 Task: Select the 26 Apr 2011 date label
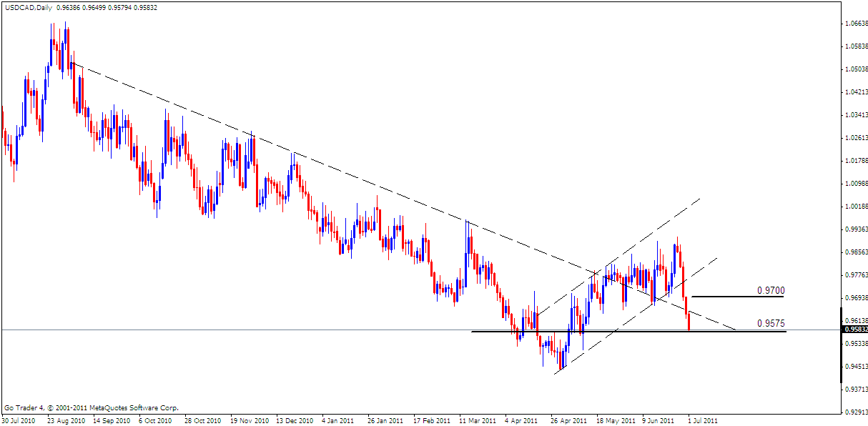click(x=571, y=421)
